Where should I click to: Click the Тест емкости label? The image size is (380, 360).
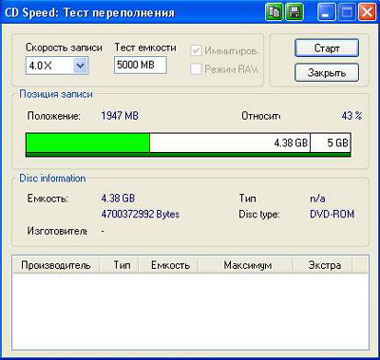pos(145,47)
